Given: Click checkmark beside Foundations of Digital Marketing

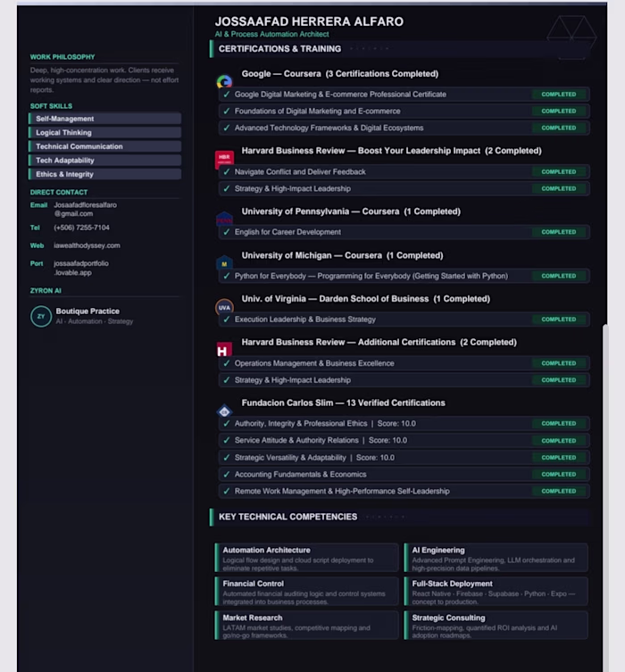Looking at the screenshot, I should [227, 111].
